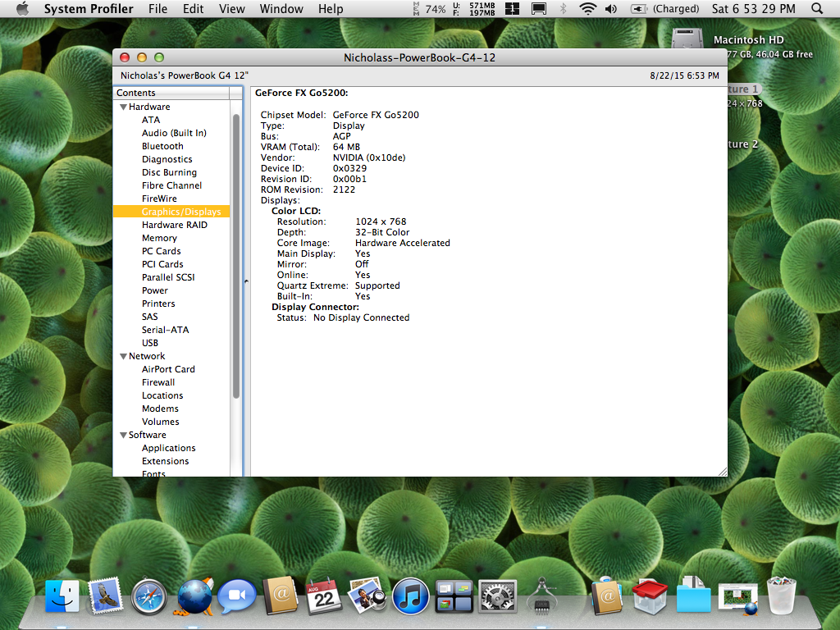
Task: Click the Contents column header
Action: tap(171, 93)
